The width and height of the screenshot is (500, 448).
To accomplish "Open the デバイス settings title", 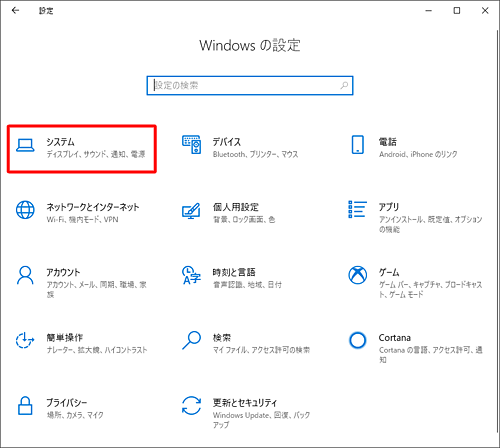I will tap(227, 142).
